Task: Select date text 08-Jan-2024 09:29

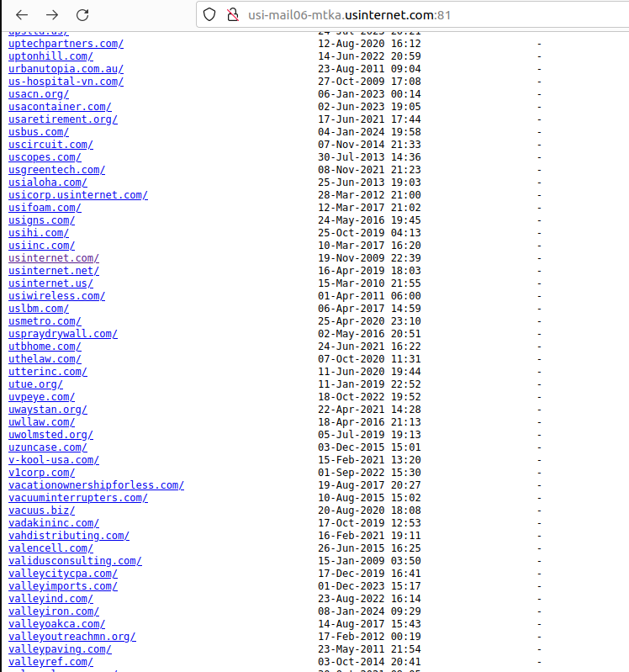Action: coord(369,611)
